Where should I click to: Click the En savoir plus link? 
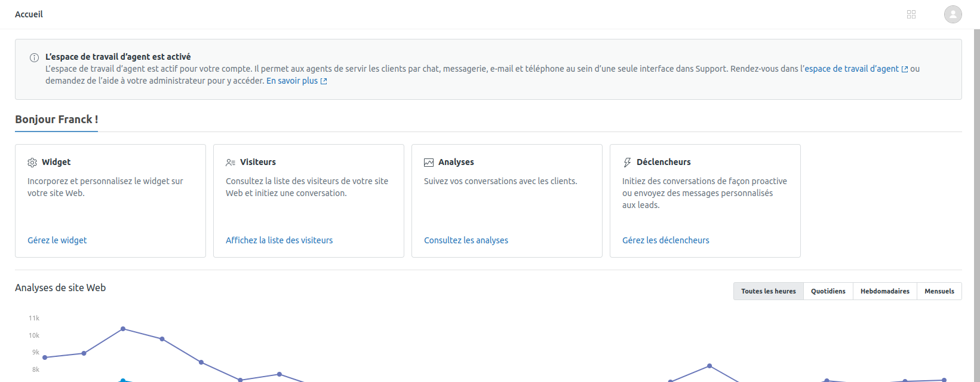(292, 81)
